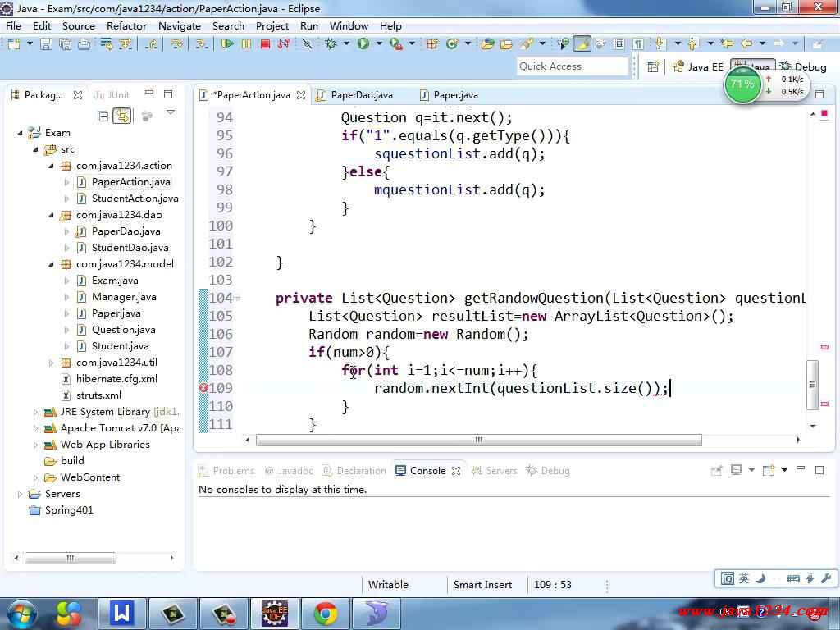Click the Next Annotation down arrow icon
This screenshot has height=630, width=840.
[x=660, y=44]
